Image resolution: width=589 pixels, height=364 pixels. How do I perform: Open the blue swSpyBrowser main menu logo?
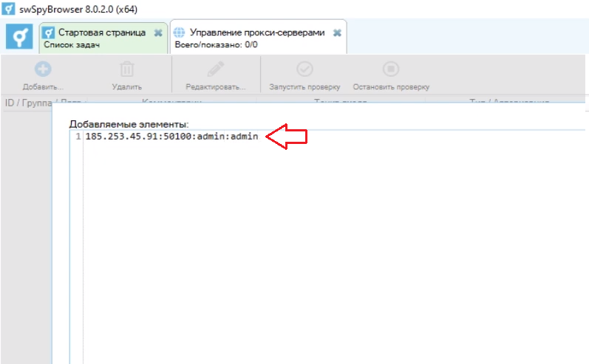point(18,38)
